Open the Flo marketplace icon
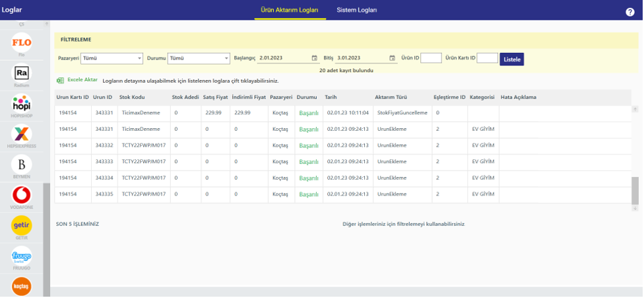 tap(22, 42)
